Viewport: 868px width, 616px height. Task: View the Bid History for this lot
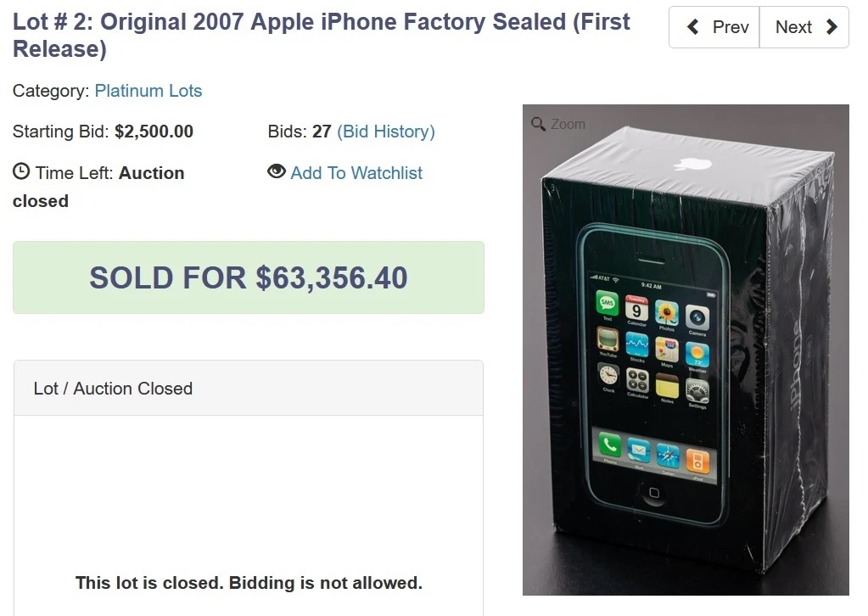[x=386, y=132]
